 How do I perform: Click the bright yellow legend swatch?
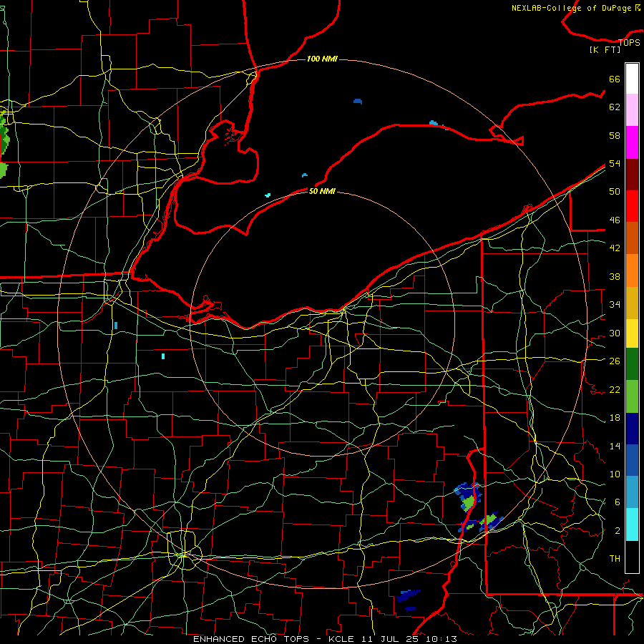632,333
